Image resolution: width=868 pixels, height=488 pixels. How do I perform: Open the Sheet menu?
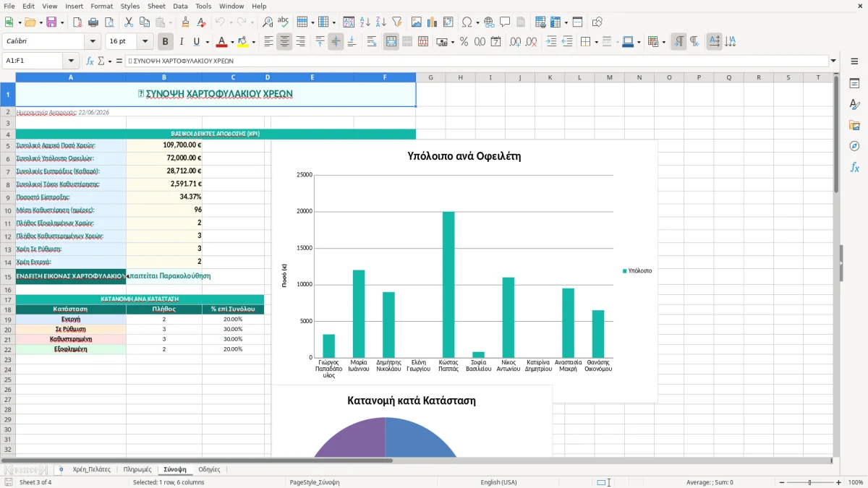pyautogui.click(x=156, y=6)
